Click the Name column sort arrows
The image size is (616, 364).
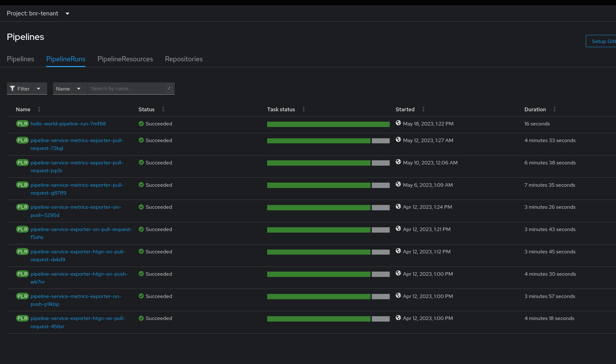(39, 109)
